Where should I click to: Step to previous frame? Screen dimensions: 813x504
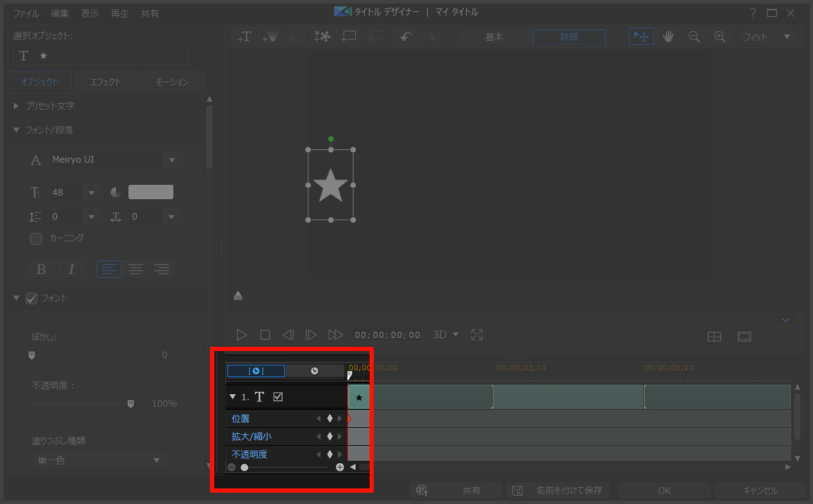point(288,335)
